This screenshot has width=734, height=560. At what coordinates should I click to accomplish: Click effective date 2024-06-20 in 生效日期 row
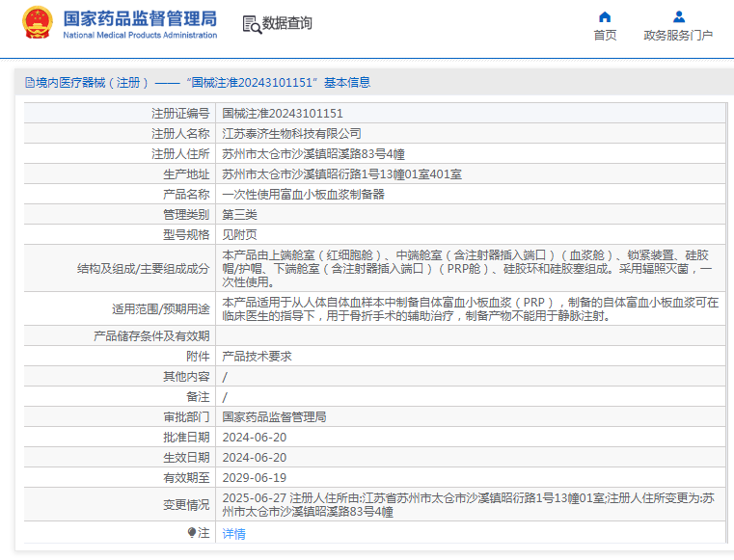(x=255, y=458)
